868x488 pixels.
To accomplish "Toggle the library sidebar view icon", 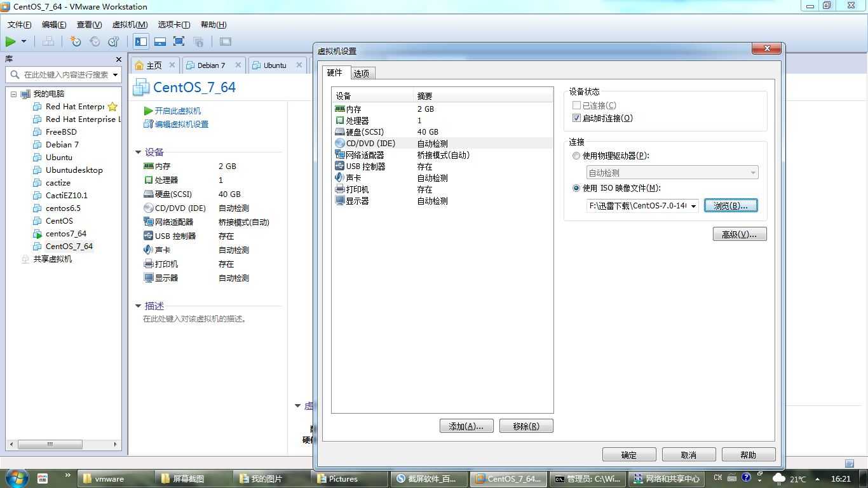I will (x=141, y=41).
